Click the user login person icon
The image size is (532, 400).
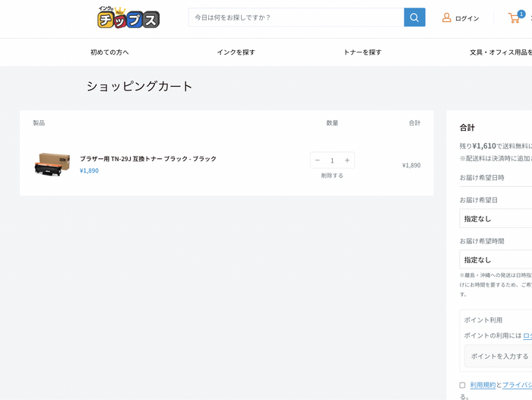point(447,17)
